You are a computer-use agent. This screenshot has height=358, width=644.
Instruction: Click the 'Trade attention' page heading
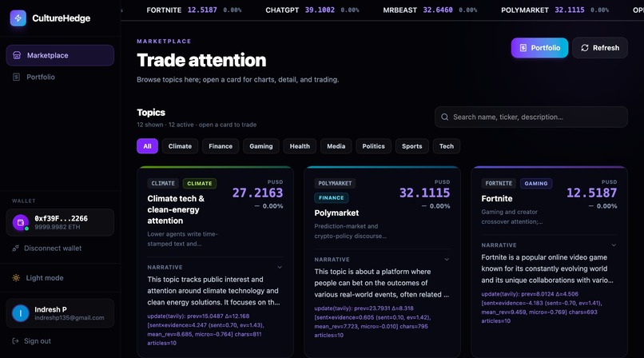click(201, 61)
